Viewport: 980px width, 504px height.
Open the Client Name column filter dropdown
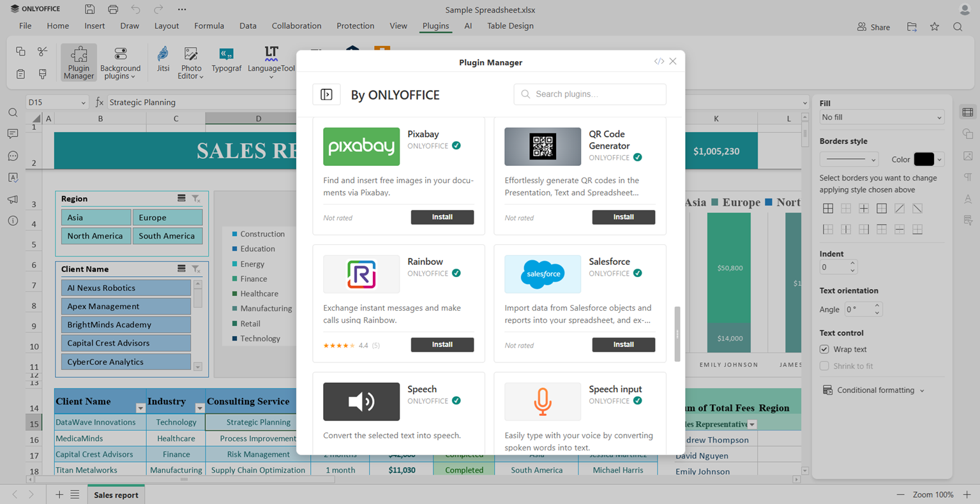point(140,408)
